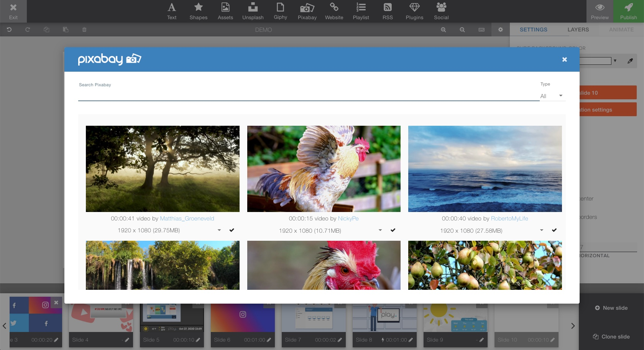Exit the slide editor
The image size is (644, 350).
13,12
